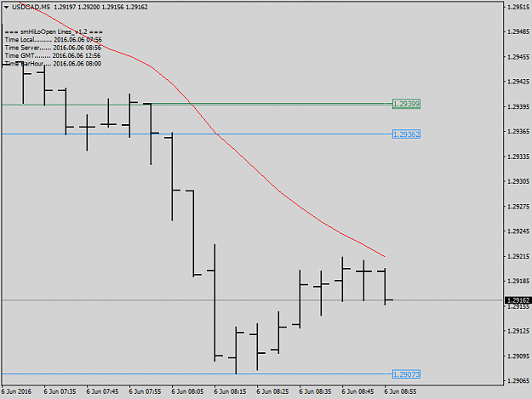Image resolution: width=532 pixels, height=399 pixels.
Task: Click the 6 Jun 2016 date label
Action: pyautogui.click(x=16, y=391)
